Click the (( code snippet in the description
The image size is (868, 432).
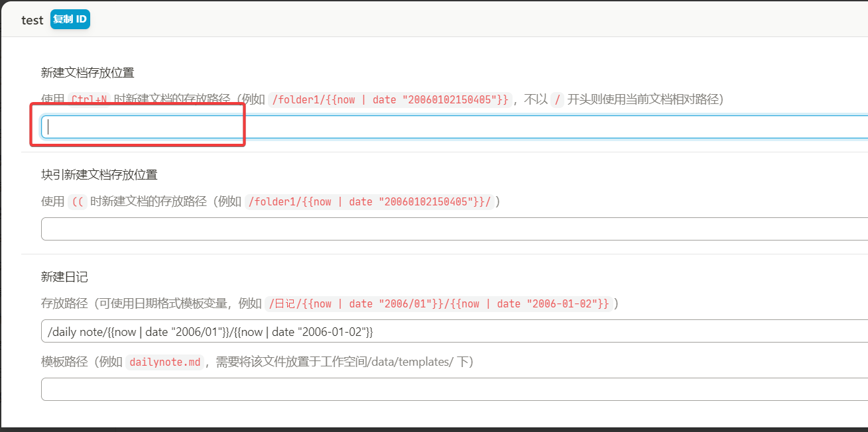click(78, 201)
